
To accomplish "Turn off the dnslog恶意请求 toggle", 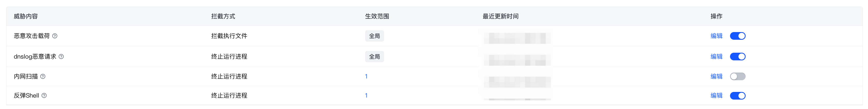I will [x=738, y=57].
